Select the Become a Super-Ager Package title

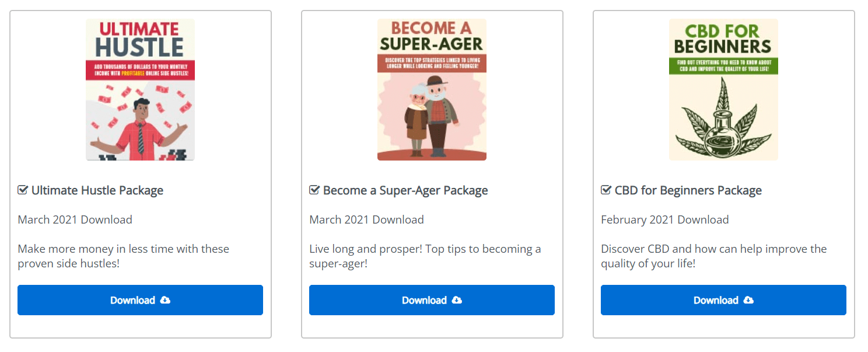pos(405,190)
